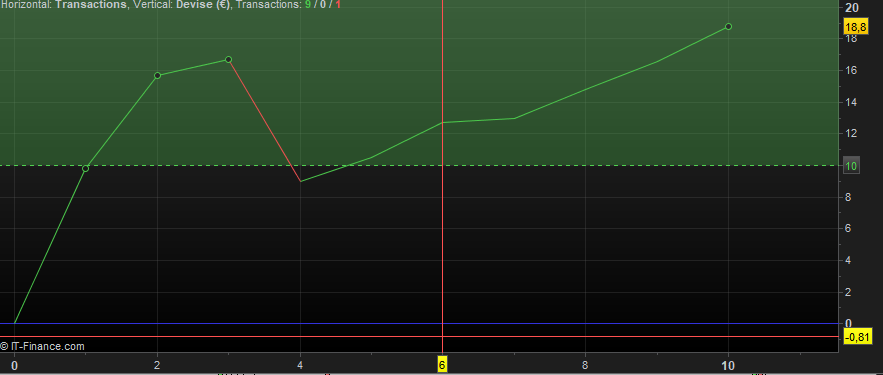883x375 pixels.
Task: Click the 0 origin label on horizontal axis
Action: [15, 365]
